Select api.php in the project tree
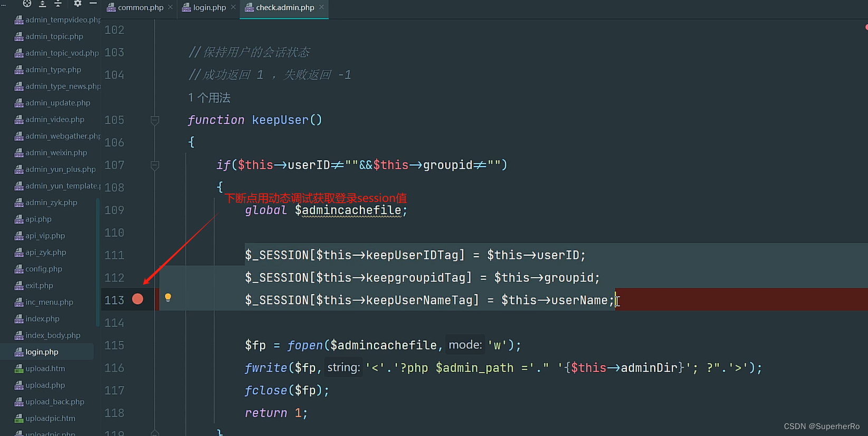Screen dimensions: 868x436 point(33,219)
